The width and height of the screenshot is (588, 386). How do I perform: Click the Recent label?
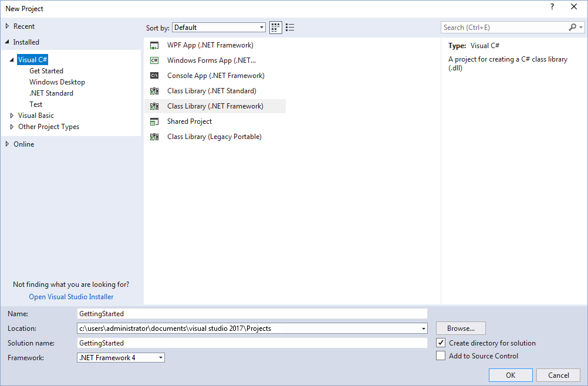(x=24, y=26)
